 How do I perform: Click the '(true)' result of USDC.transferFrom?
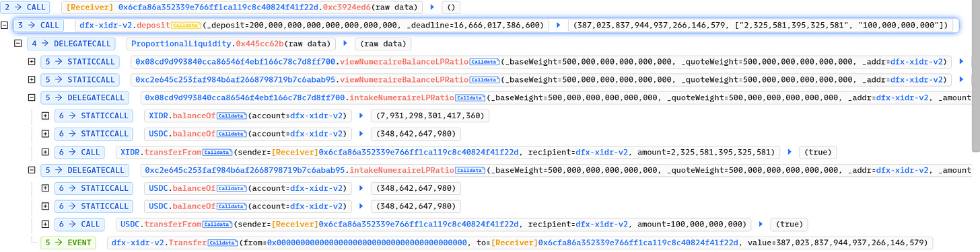point(789,224)
